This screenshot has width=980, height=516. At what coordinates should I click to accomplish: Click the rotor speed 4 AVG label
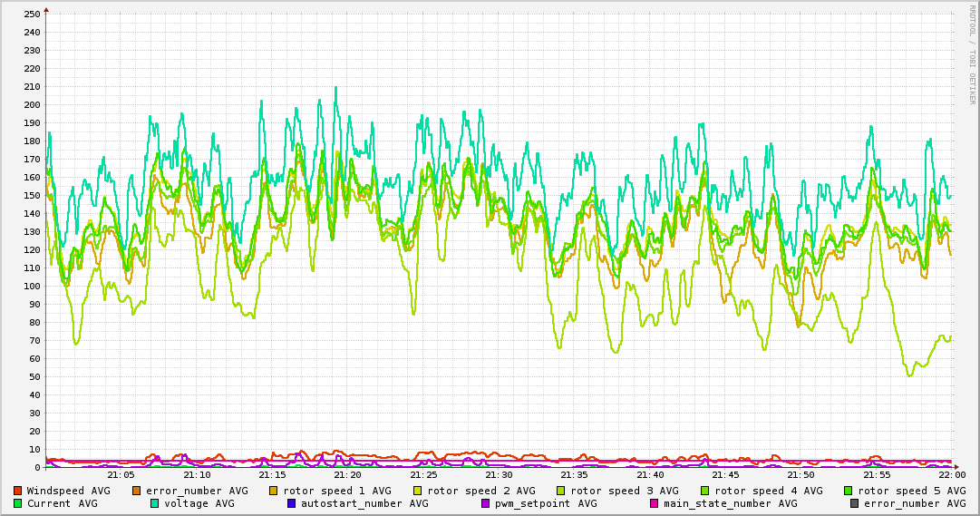[768, 491]
